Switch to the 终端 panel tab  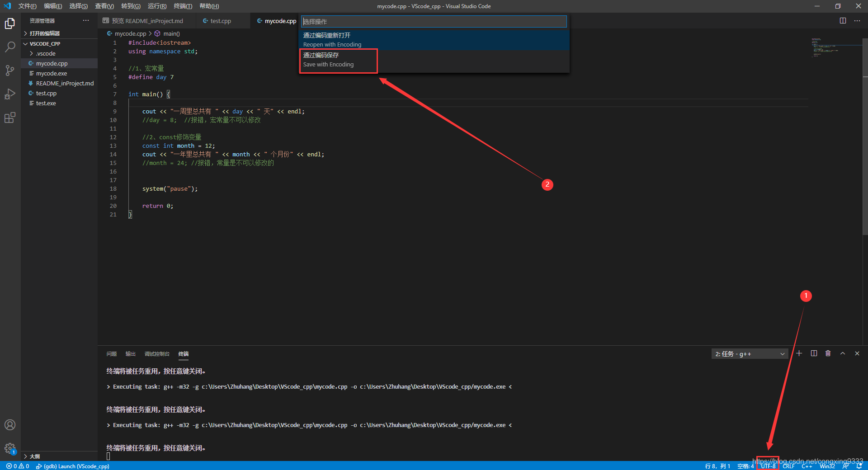point(184,354)
